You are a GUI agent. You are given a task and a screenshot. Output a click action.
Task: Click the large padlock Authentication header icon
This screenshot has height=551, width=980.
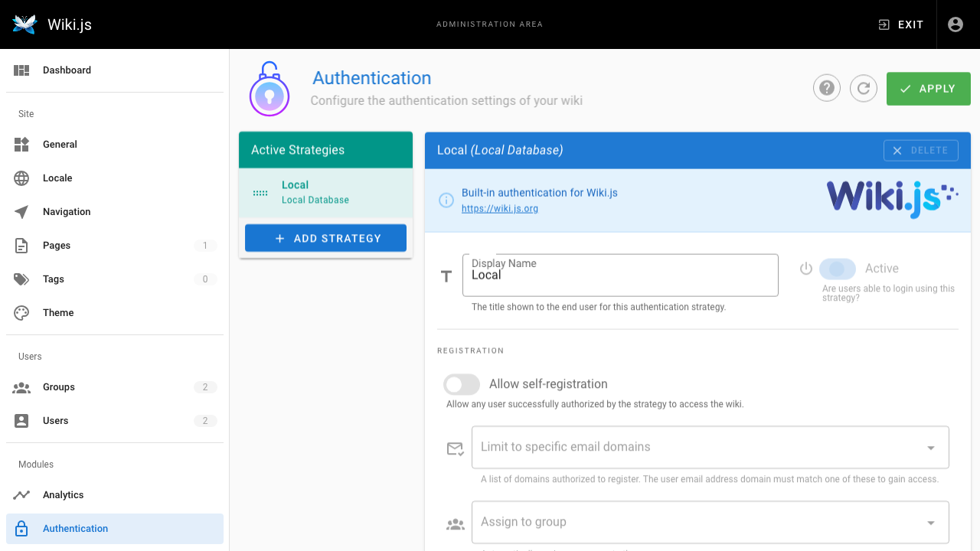click(x=269, y=90)
